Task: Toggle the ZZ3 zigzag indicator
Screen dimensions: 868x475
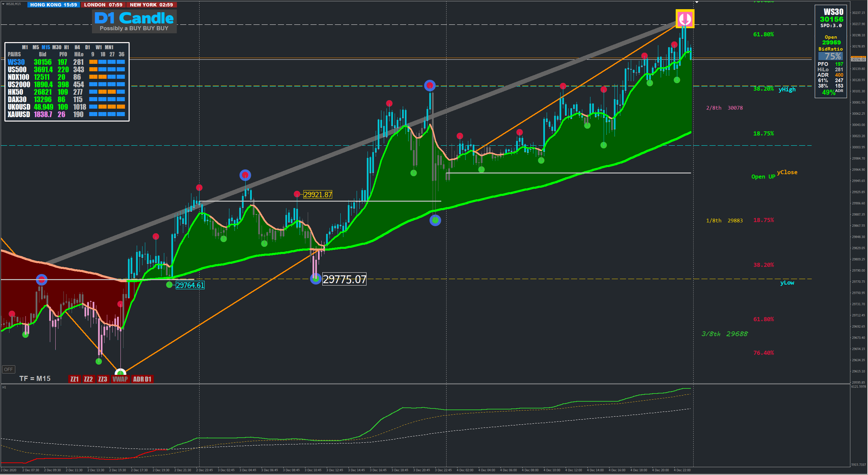Action: [x=102, y=379]
